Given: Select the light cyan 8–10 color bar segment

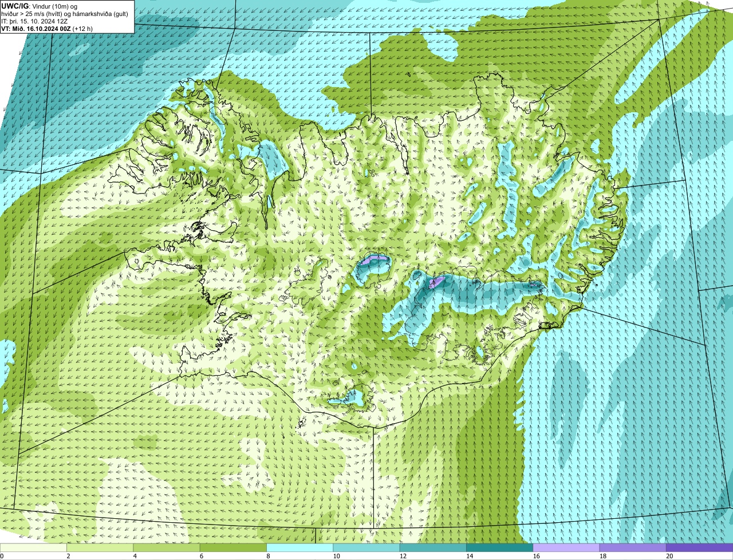Looking at the screenshot, I should 299,547.
